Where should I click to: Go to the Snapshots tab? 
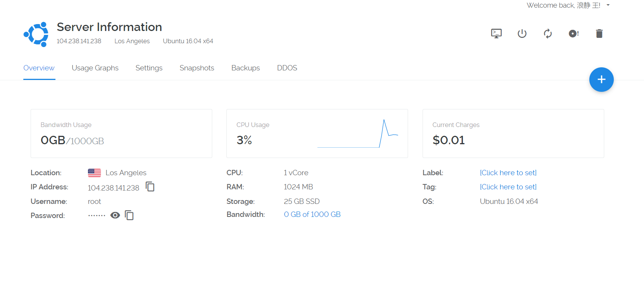pos(197,68)
